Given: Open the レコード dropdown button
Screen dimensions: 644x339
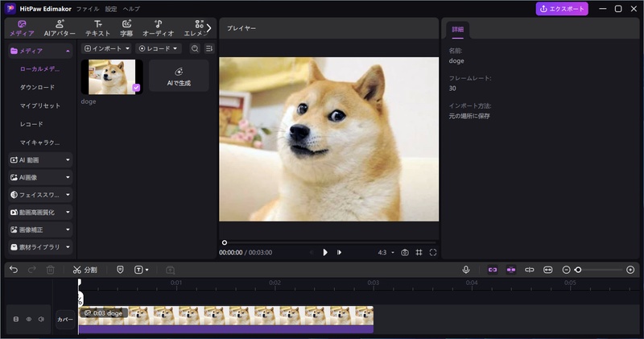Looking at the screenshot, I should tap(159, 48).
